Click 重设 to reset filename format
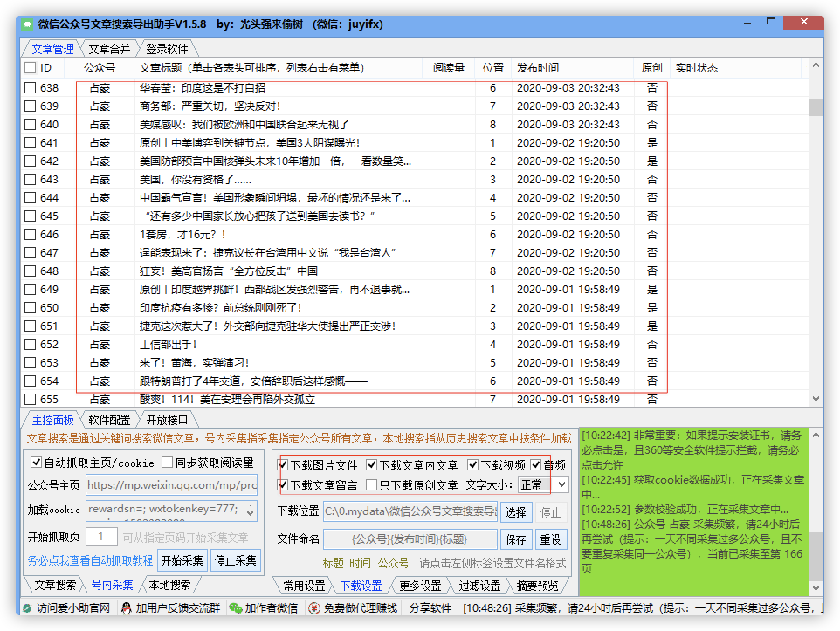The image size is (840, 631). click(x=551, y=539)
